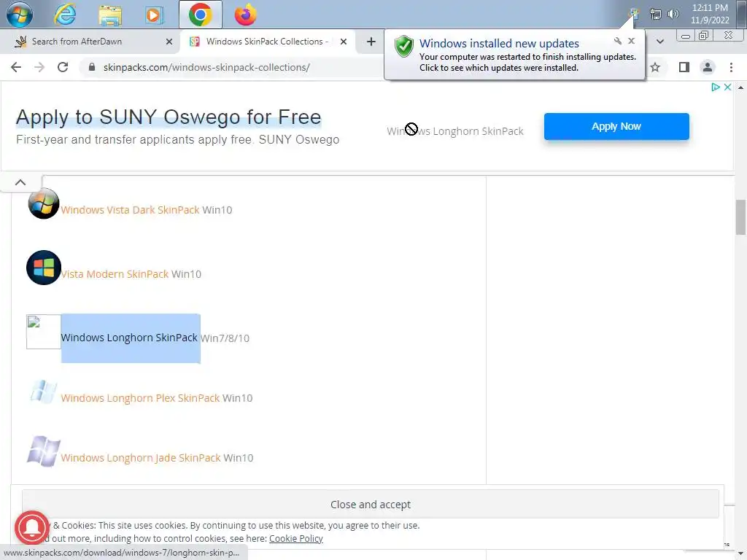
Task: Switch to Search from AfterDawn tab
Action: [x=77, y=42]
